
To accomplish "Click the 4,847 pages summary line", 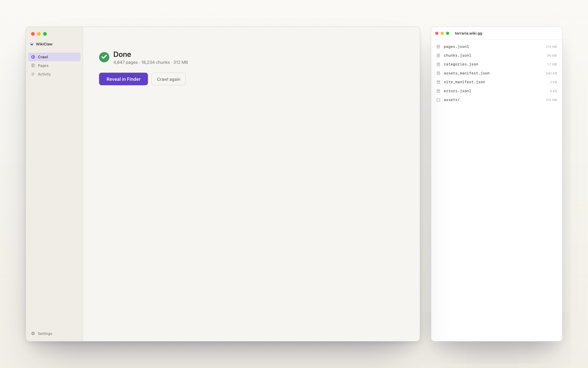I will [150, 62].
